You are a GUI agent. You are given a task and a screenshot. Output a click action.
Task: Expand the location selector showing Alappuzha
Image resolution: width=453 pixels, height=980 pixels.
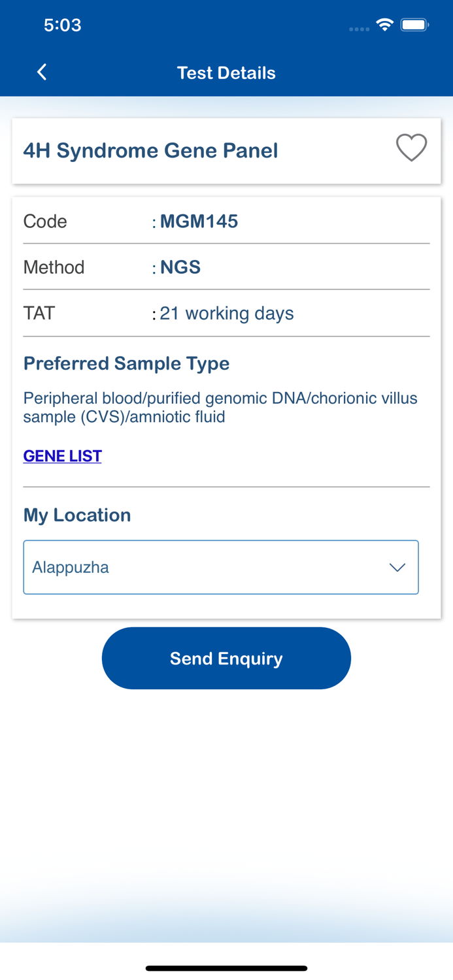coord(221,566)
